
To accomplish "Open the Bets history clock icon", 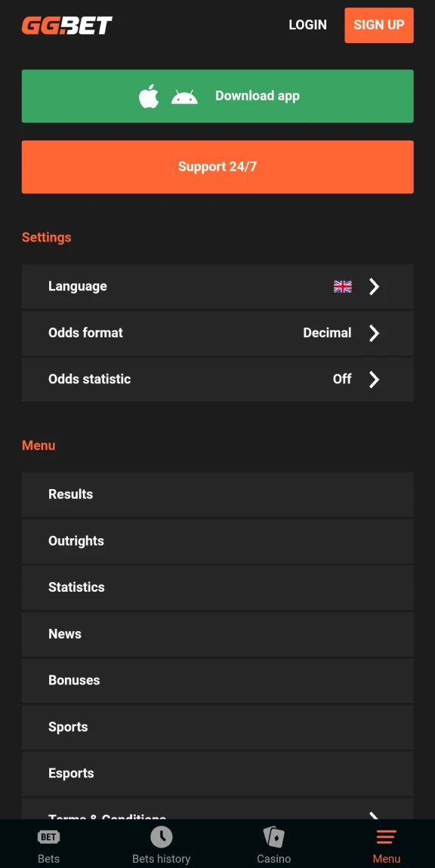I will [162, 836].
